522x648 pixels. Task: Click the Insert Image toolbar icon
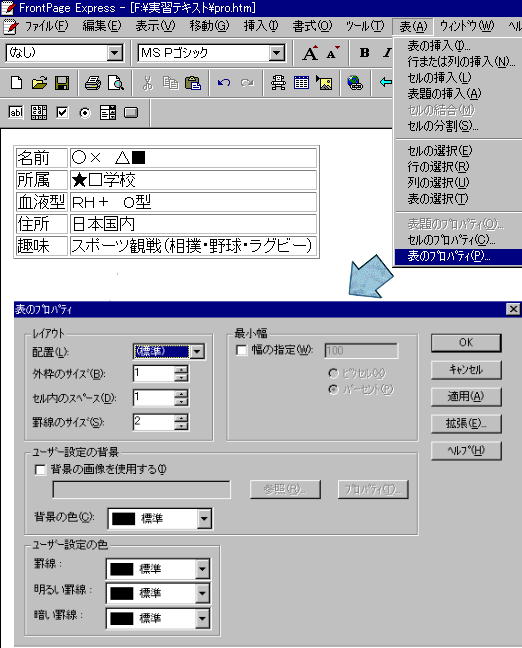pos(324,83)
